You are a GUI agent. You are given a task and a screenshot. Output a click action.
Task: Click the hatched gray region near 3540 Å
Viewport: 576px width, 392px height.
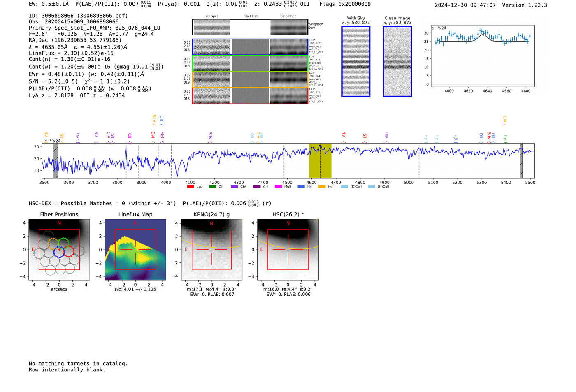pos(55,160)
